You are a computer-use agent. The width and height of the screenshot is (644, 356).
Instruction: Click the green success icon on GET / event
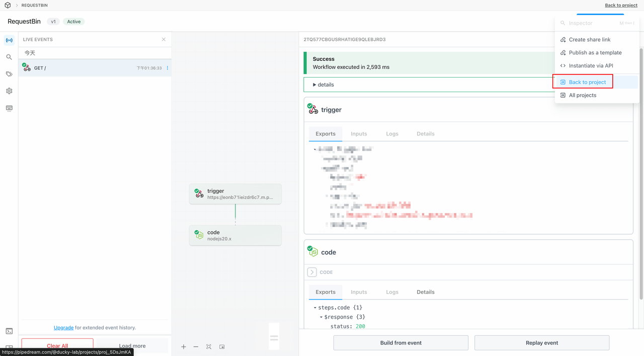24,65
